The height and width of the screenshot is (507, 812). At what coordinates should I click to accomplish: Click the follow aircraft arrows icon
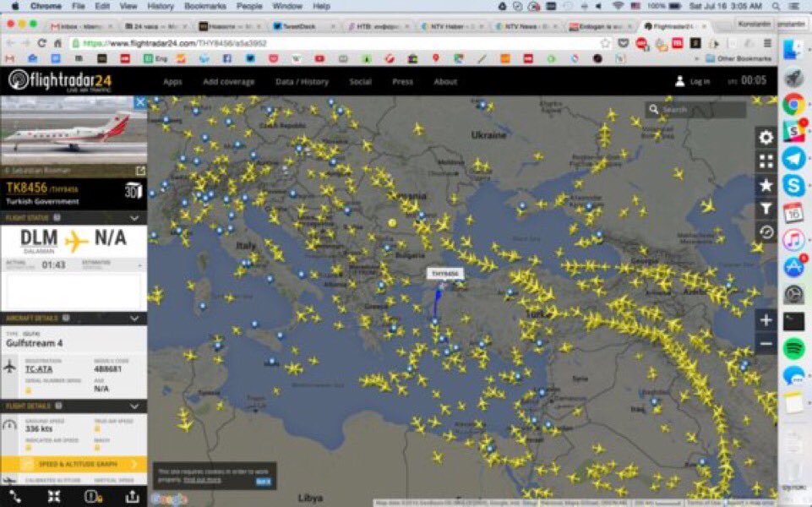pyautogui.click(x=54, y=497)
